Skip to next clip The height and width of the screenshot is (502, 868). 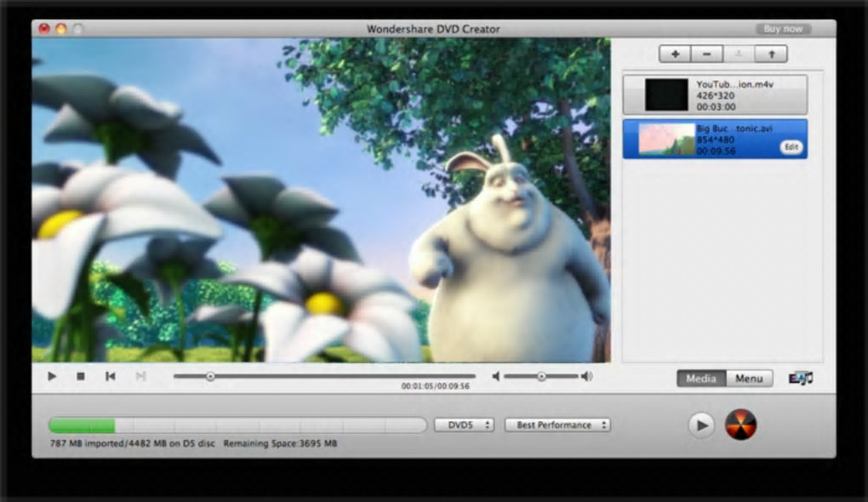coord(140,376)
